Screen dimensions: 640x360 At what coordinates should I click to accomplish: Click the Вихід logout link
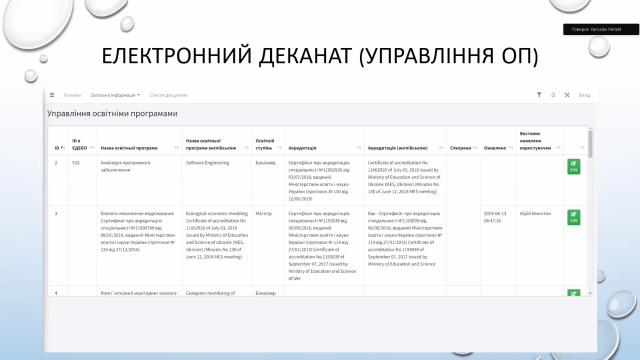click(584, 95)
